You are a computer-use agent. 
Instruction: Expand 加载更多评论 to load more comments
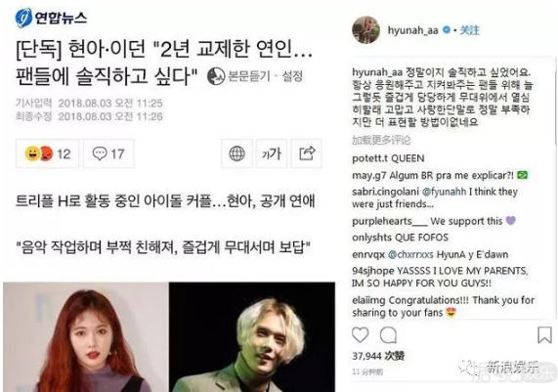pos(381,141)
